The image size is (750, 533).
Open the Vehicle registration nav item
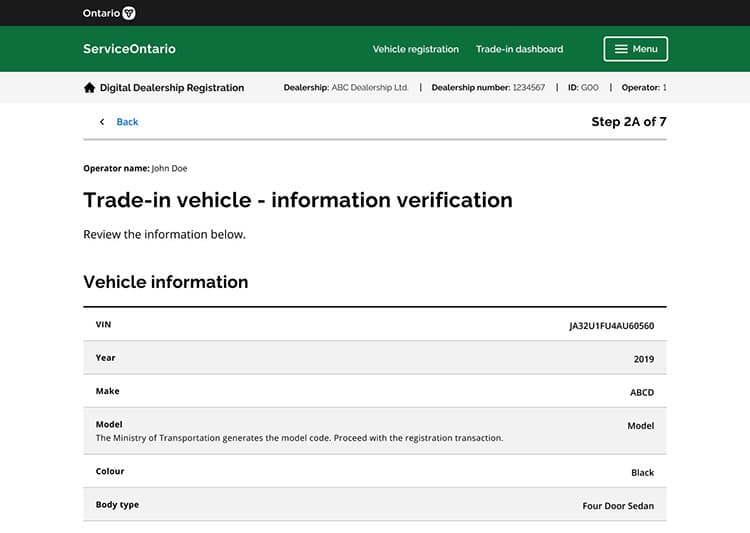415,49
